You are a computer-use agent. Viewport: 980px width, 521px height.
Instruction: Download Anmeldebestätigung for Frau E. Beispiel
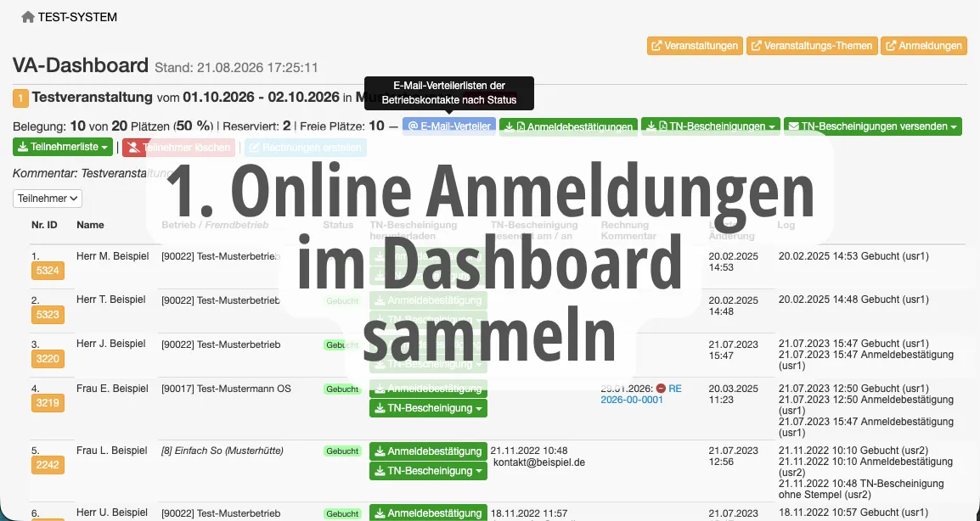click(428, 389)
